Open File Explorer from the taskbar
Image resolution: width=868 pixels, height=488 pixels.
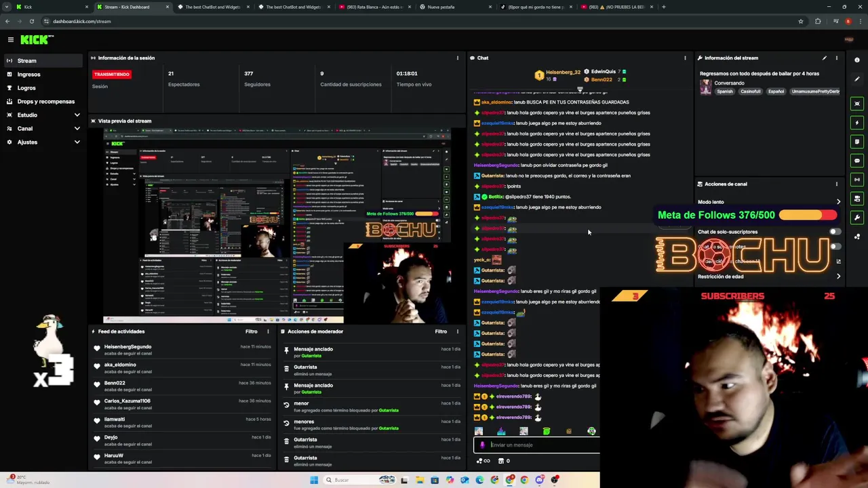click(420, 480)
